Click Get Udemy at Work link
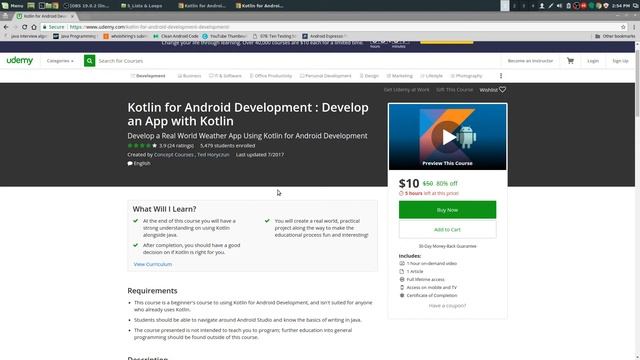 [x=406, y=90]
